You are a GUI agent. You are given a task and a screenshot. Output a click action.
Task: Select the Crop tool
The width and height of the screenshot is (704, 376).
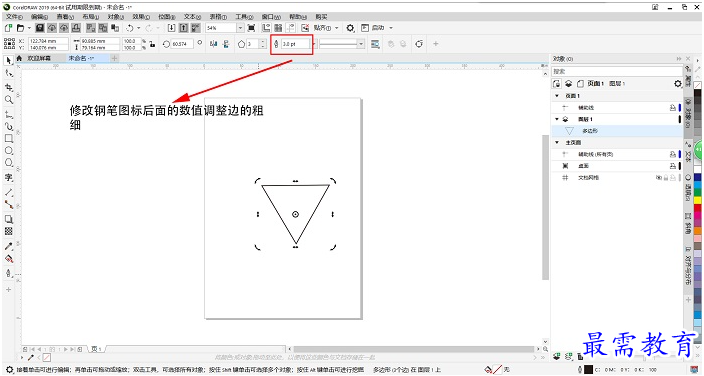[9, 87]
